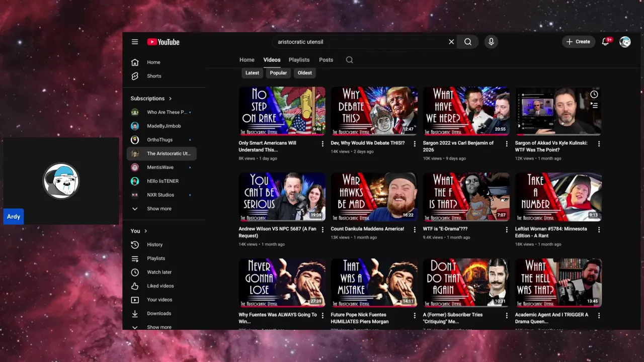Expand the You section chevron
644x362 pixels.
coord(146,231)
